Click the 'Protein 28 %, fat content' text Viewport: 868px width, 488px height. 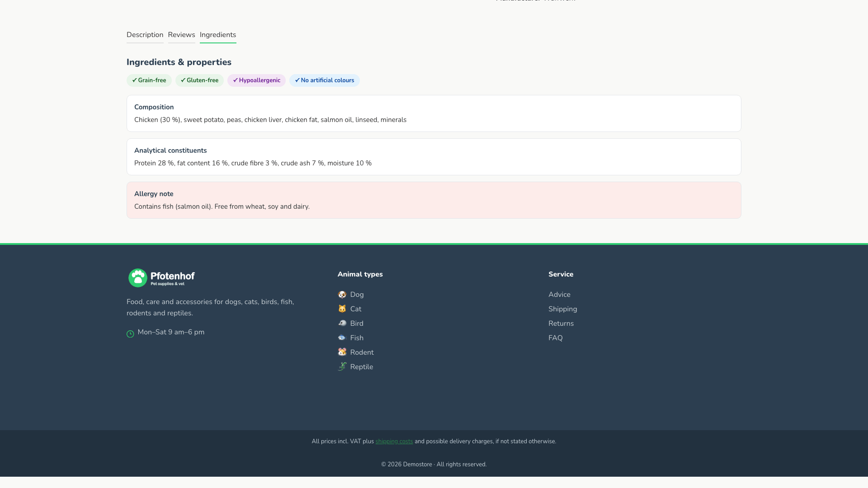253,163
